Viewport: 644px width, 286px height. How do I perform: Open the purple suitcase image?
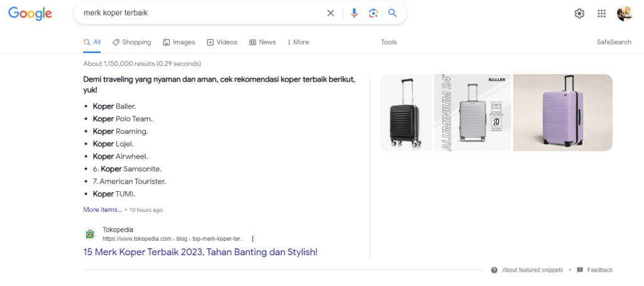point(563,113)
